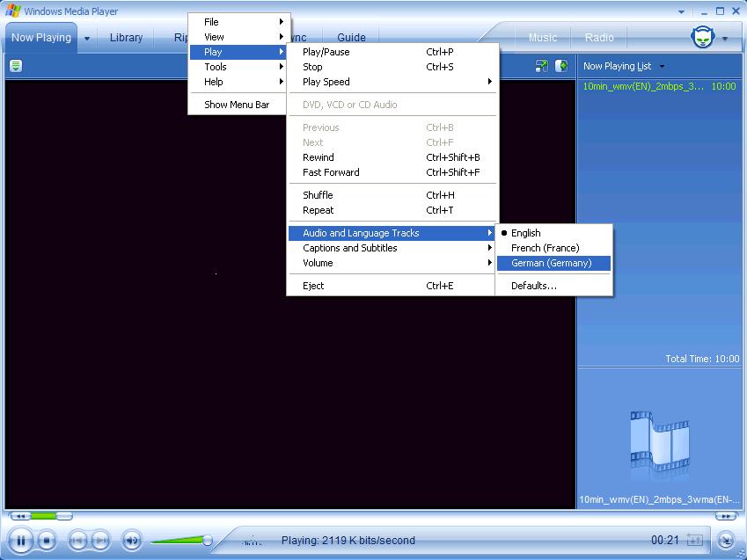Click the fast forward arrows at seek bar end
The height and width of the screenshot is (560, 747).
tap(725, 516)
